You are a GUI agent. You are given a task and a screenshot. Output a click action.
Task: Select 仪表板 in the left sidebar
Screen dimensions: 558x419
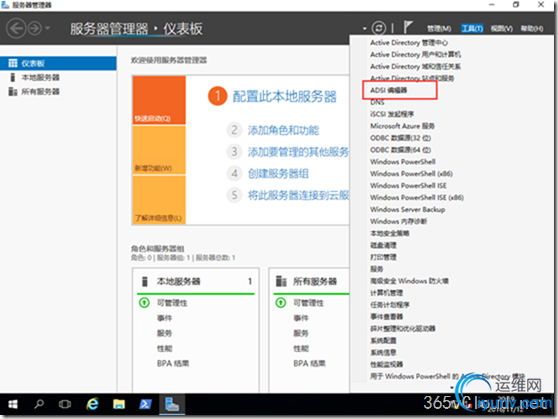click(x=58, y=63)
